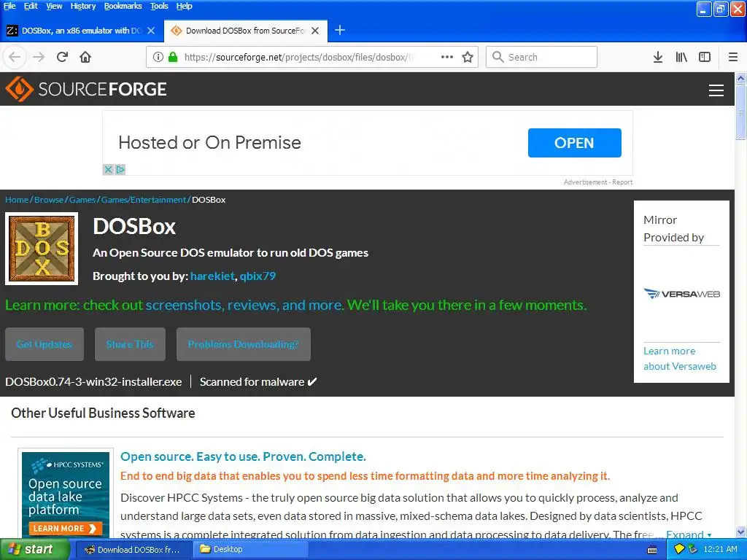Click the page scrollbar up arrow

tap(741, 77)
